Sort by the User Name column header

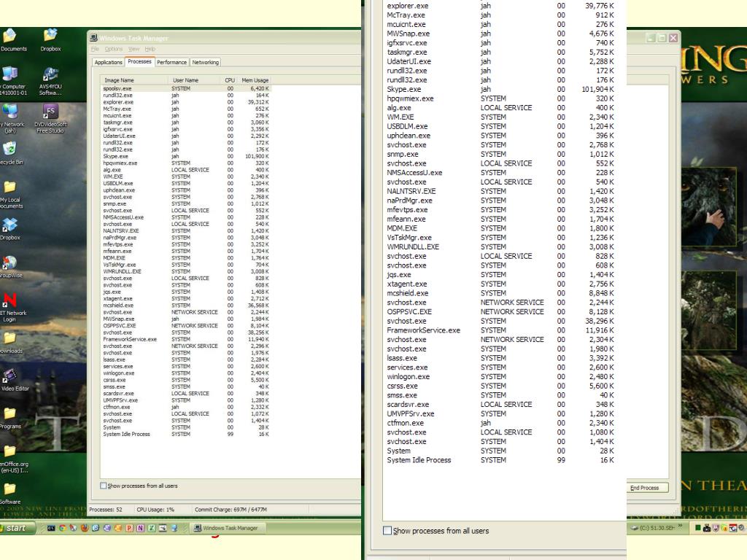[194, 80]
